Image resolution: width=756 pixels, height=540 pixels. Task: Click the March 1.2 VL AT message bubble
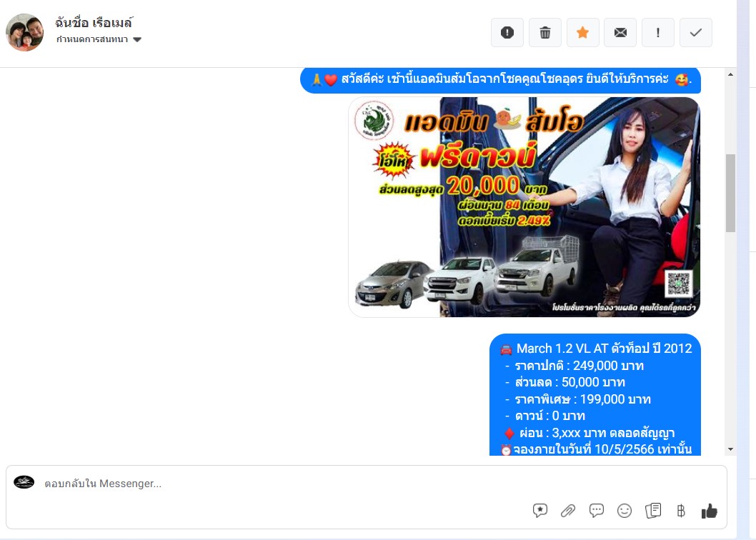pyautogui.click(x=595, y=394)
